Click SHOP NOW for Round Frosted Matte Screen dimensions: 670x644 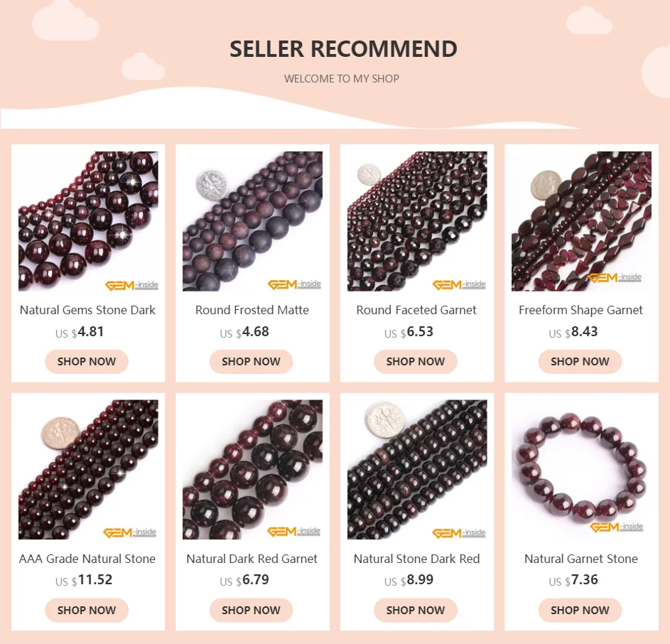click(252, 361)
